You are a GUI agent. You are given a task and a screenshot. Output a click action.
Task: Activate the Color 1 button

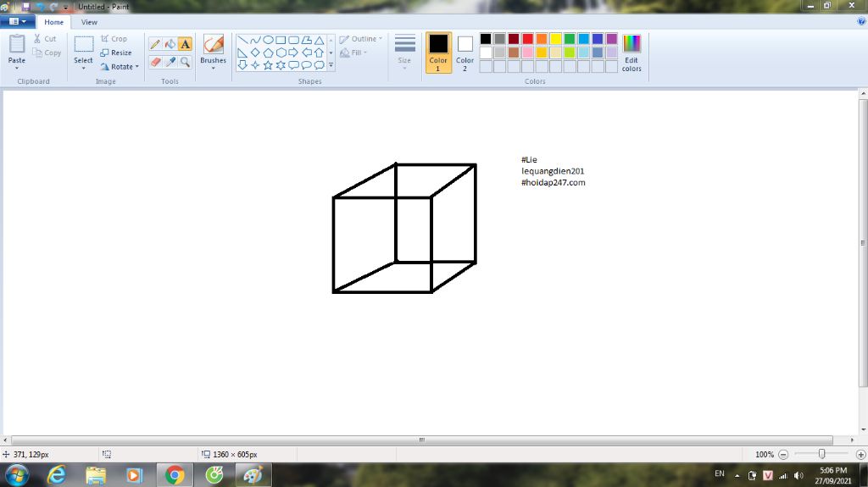(x=438, y=53)
